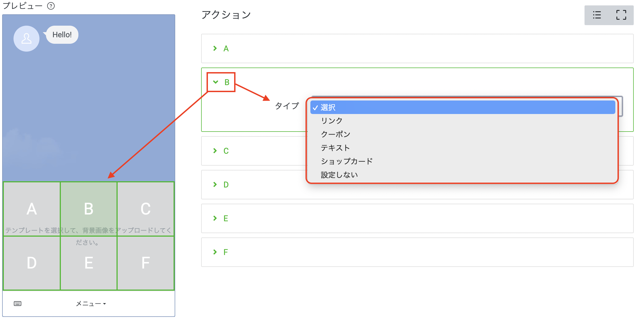Choose 設定しない in the type list
Viewport: 644px width, 322px height.
(463, 175)
